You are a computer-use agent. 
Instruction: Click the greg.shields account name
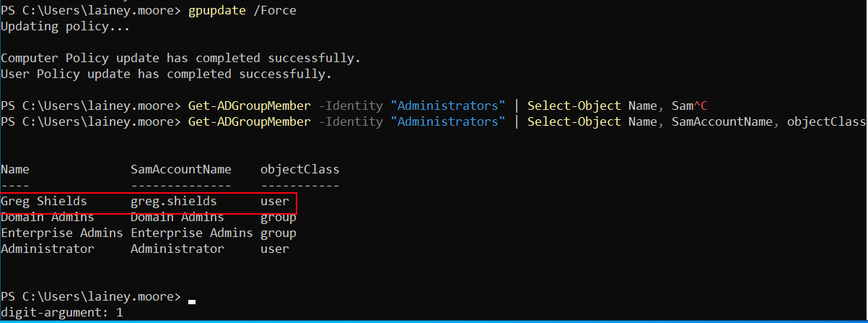[x=173, y=201]
